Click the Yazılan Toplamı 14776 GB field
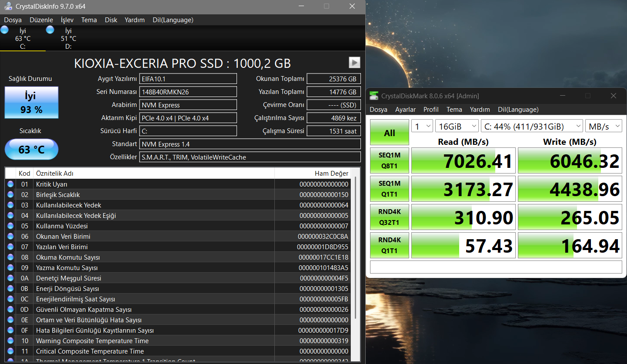The height and width of the screenshot is (364, 627). tap(334, 92)
